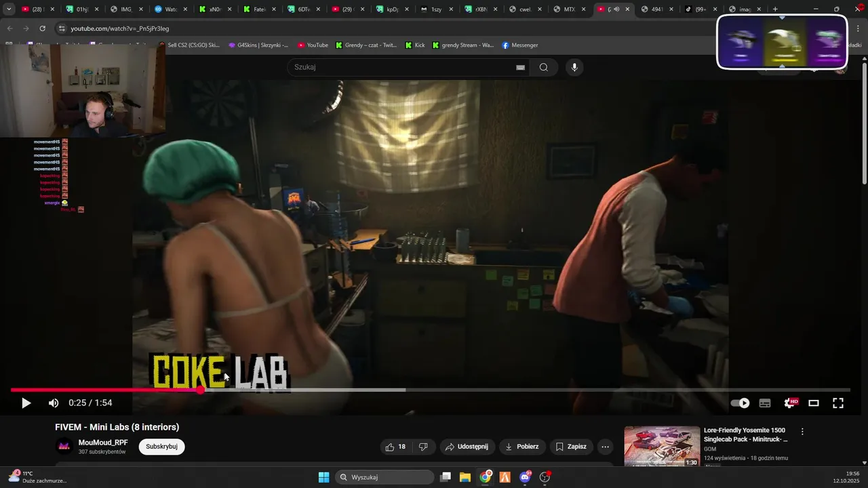Share the video via Udostępnij

467,447
